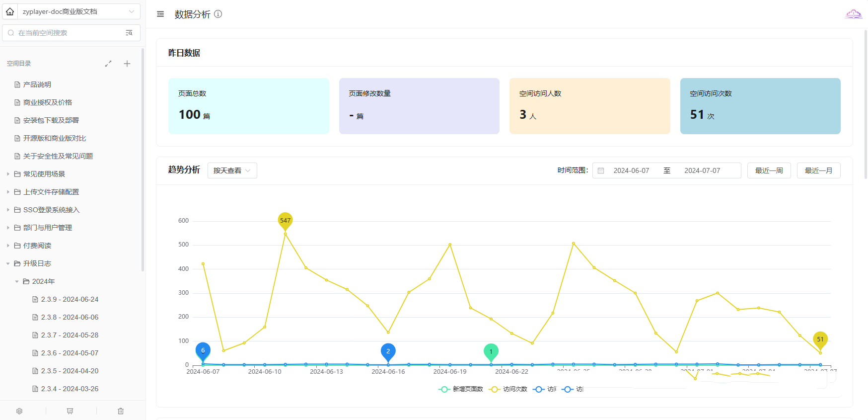Click the start date field 2024-06-07
The height and width of the screenshot is (420, 868).
[x=631, y=170]
